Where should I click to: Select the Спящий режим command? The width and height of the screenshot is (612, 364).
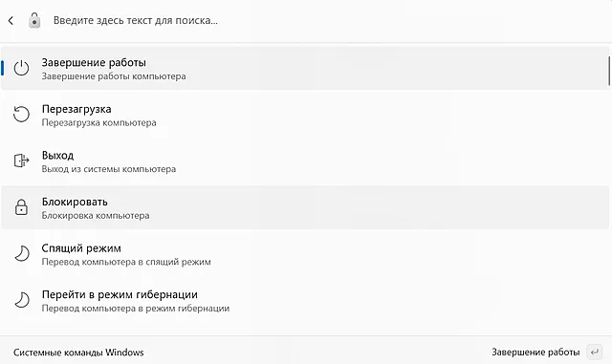305,254
